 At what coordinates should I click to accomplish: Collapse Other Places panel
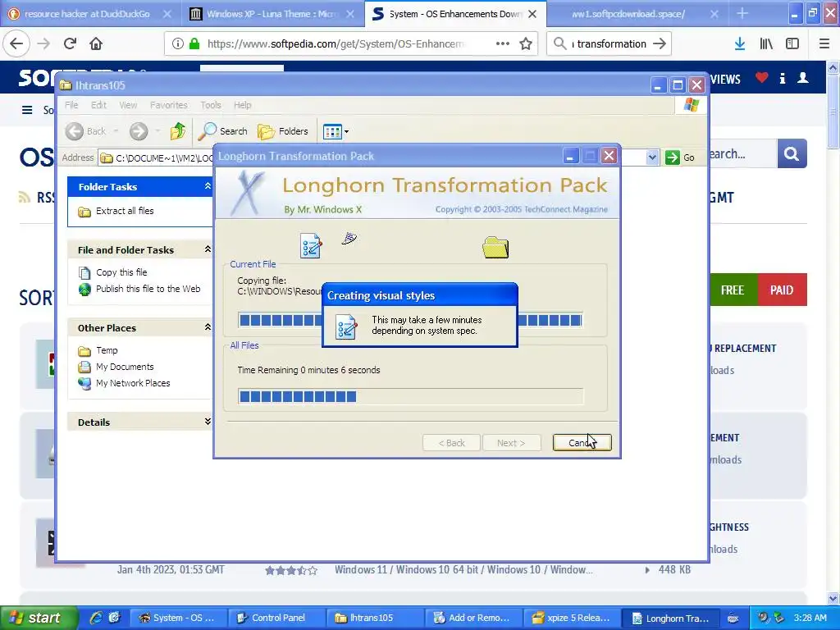pyautogui.click(x=208, y=327)
